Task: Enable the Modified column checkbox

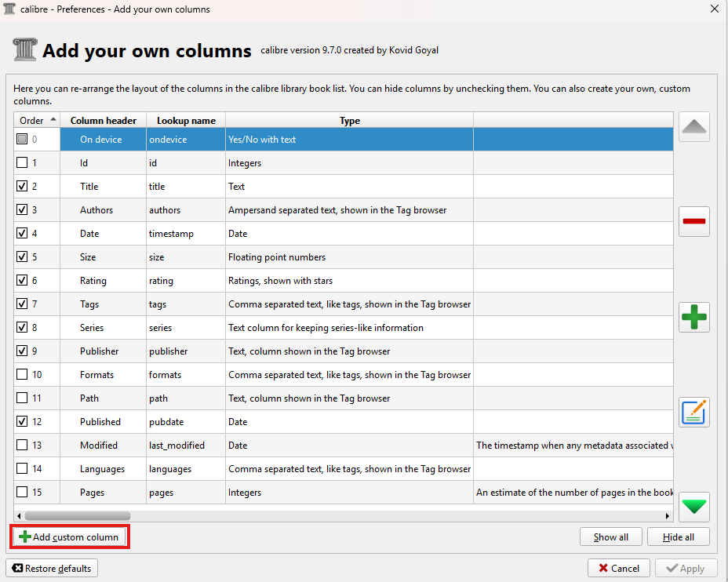Action: (22, 445)
